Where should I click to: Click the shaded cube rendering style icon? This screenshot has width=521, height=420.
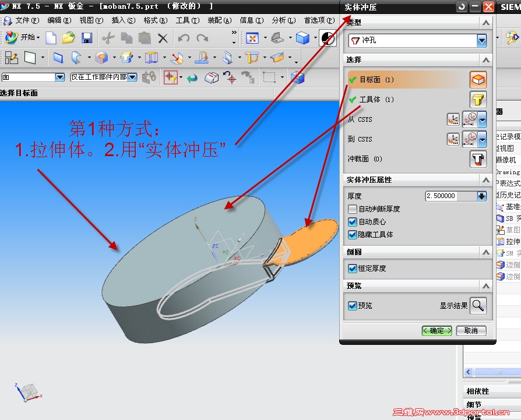point(302,38)
